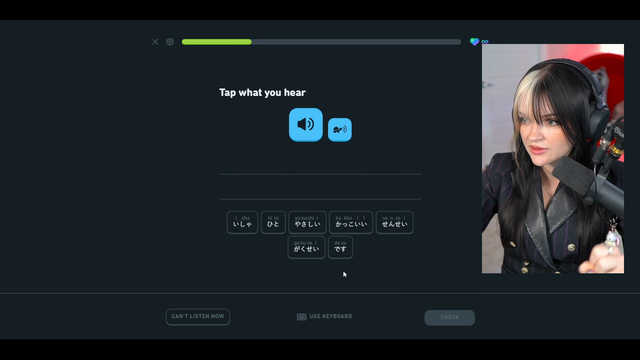Image resolution: width=640 pixels, height=360 pixels.
Task: Click the infinity hearts symbol
Action: click(485, 42)
